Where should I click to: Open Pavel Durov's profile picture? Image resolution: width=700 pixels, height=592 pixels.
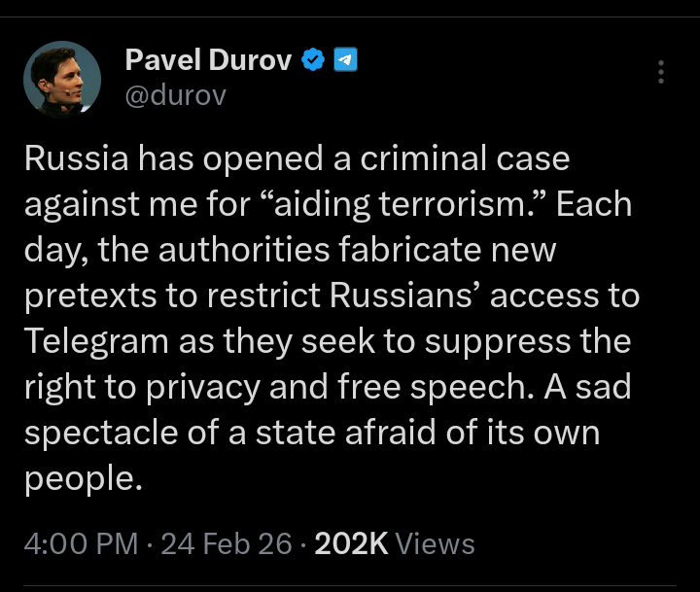63,79
